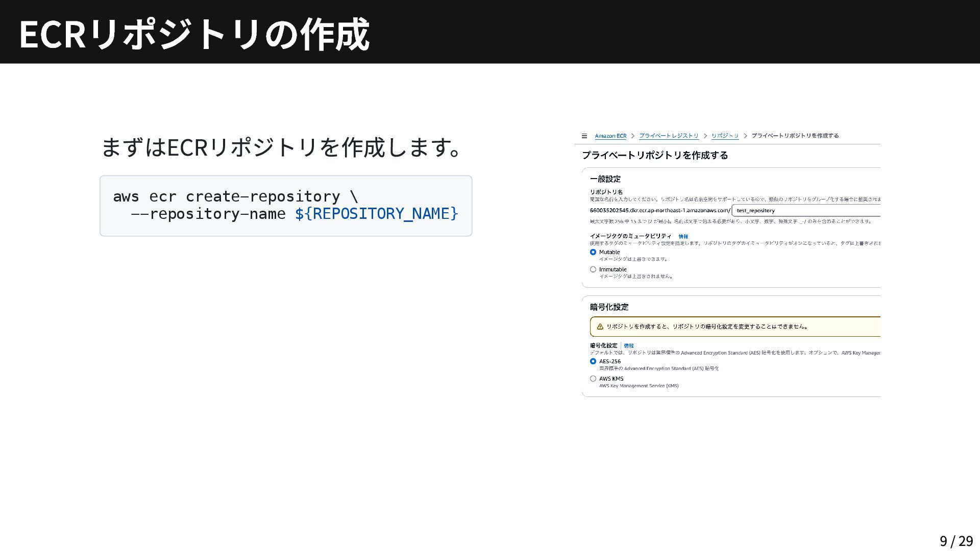Choose AWS KMS encryption option
The image size is (980, 551).
click(593, 379)
